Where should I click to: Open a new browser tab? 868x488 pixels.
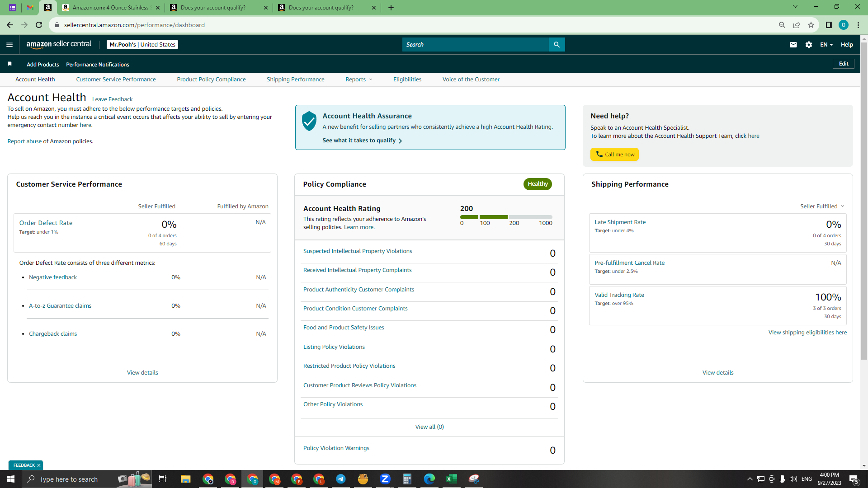pyautogui.click(x=391, y=8)
